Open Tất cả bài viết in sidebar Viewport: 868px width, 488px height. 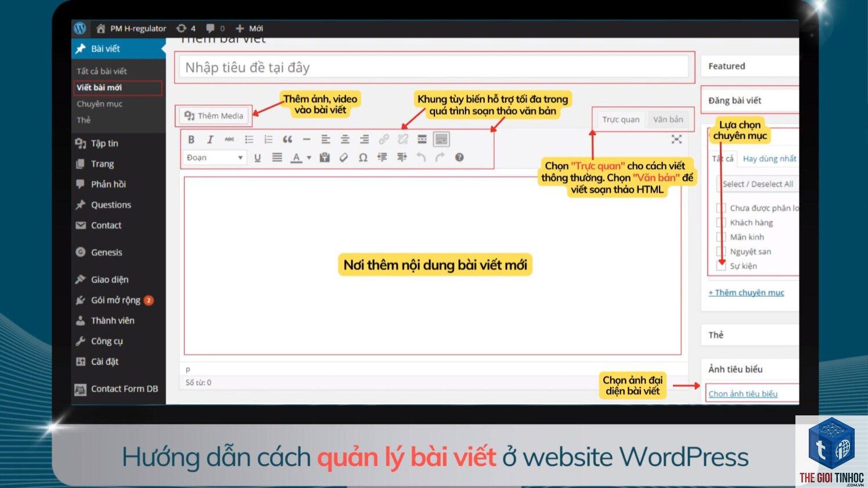102,71
